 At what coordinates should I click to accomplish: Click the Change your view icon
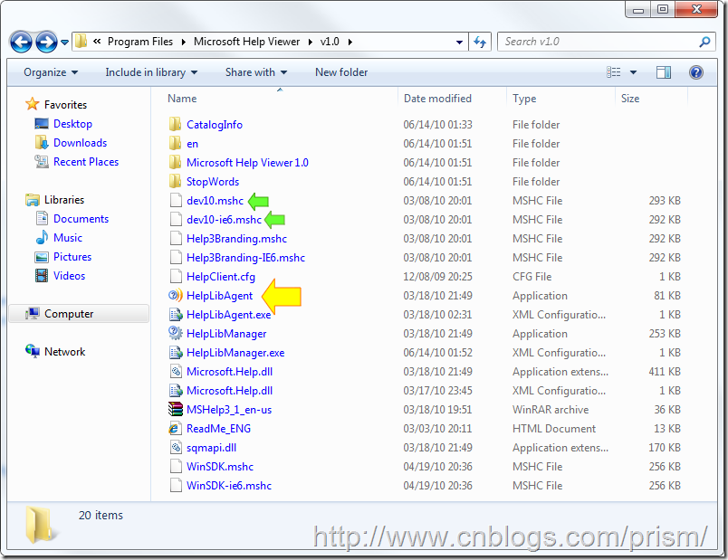coord(613,71)
